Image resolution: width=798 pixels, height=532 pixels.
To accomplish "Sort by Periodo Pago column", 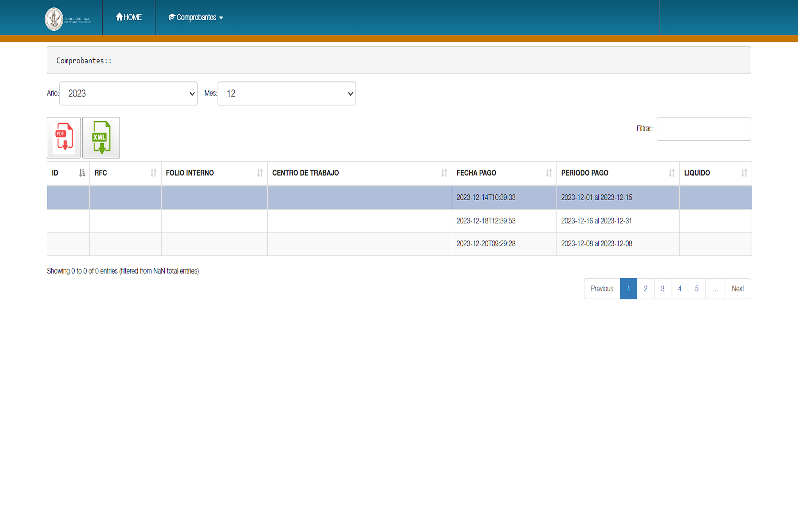I will [617, 173].
